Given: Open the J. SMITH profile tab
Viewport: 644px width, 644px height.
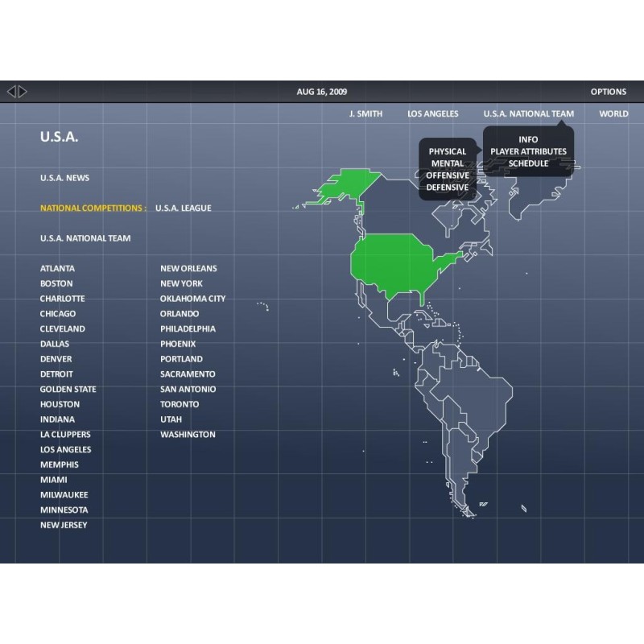Looking at the screenshot, I should coord(365,114).
